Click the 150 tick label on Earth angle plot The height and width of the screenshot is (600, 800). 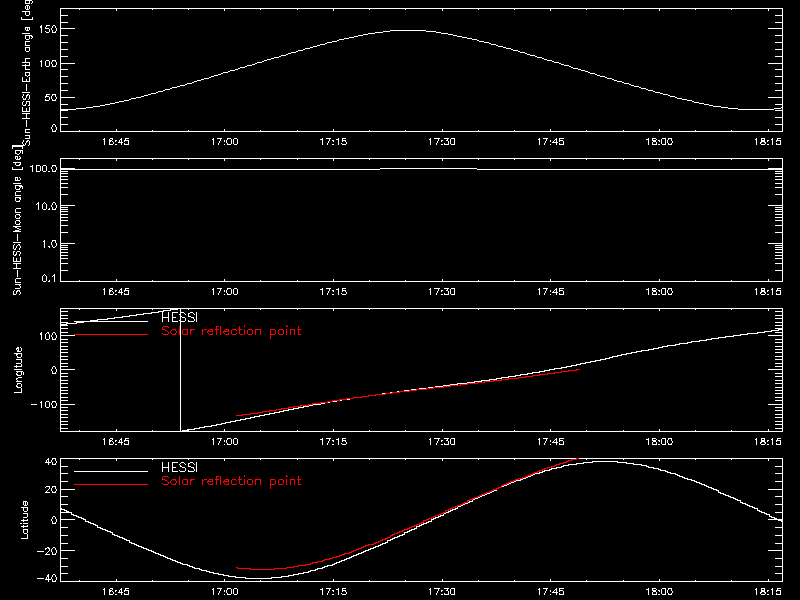click(48, 29)
